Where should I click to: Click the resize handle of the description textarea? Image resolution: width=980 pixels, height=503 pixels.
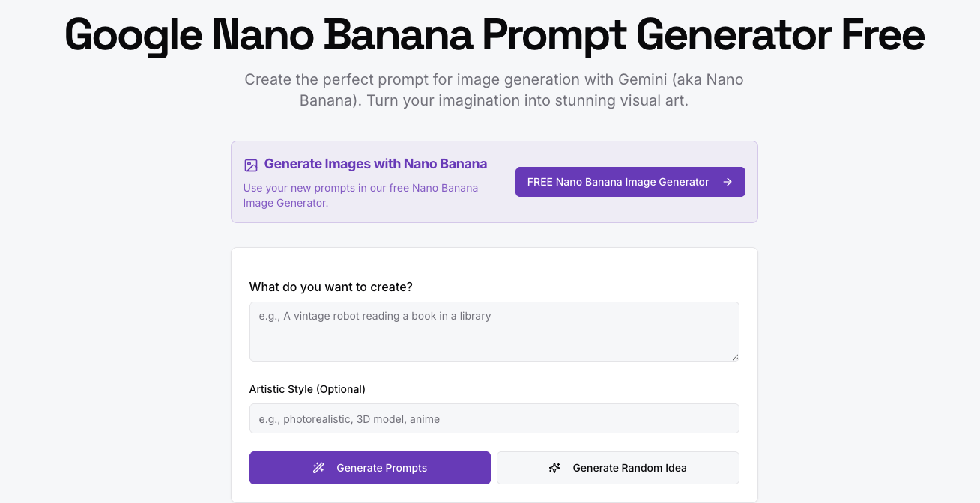tap(735, 357)
